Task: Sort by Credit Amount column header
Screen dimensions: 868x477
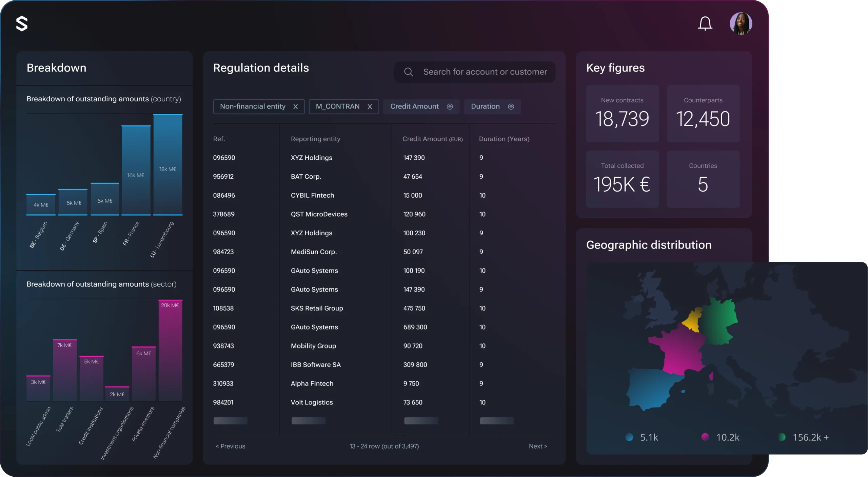Action: [432, 139]
